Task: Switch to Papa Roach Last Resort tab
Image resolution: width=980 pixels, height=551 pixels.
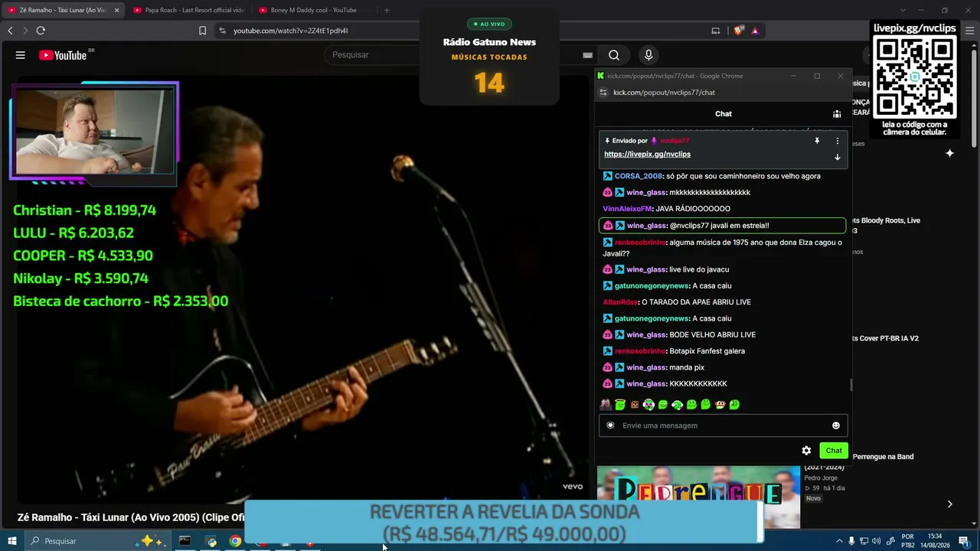Action: (188, 10)
